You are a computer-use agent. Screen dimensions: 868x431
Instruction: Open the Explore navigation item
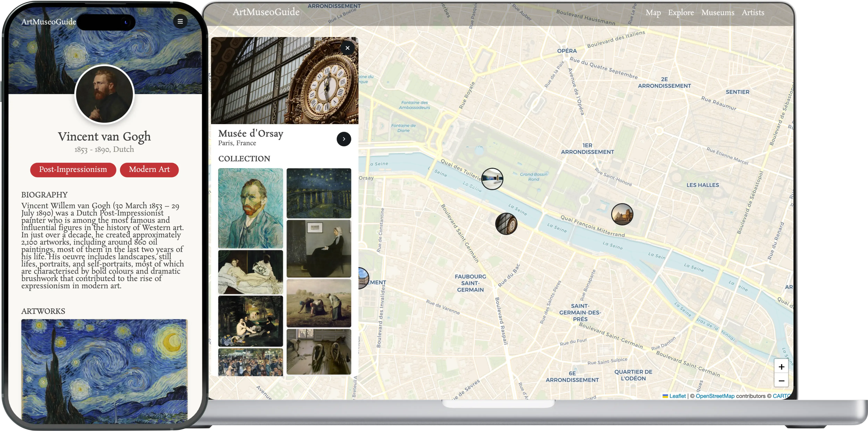pos(681,13)
